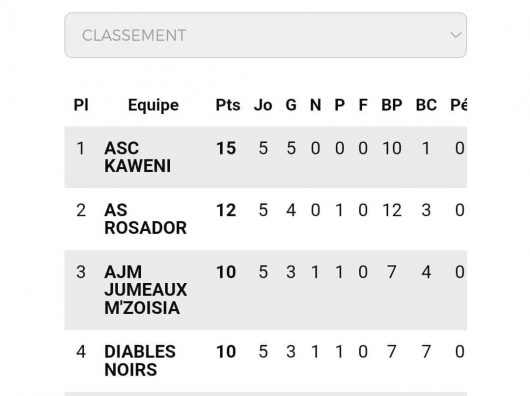Click the partially visible Pé column header
The height and width of the screenshot is (396, 530).
pyautogui.click(x=458, y=105)
